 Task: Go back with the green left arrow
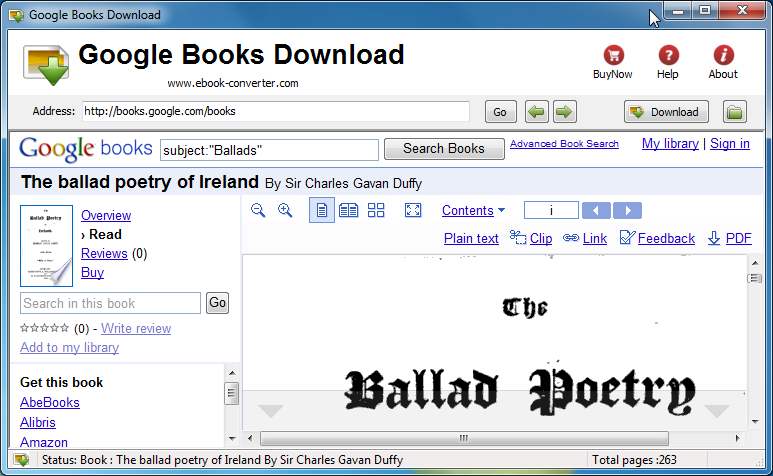[x=536, y=112]
